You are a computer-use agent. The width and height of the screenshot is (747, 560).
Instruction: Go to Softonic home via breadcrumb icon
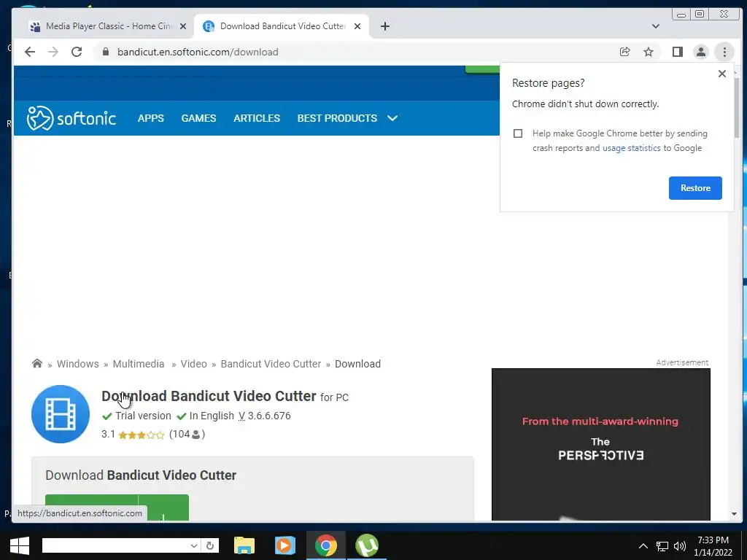pyautogui.click(x=36, y=363)
